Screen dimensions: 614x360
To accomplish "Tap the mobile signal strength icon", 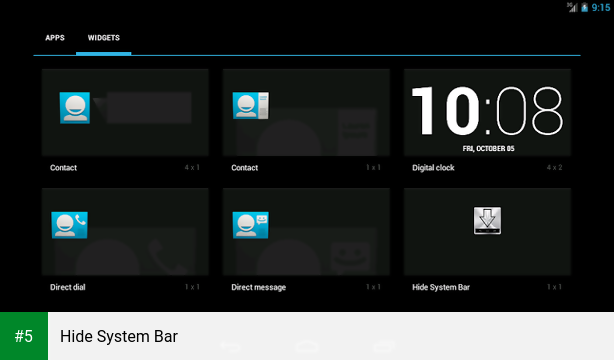I will coord(572,7).
